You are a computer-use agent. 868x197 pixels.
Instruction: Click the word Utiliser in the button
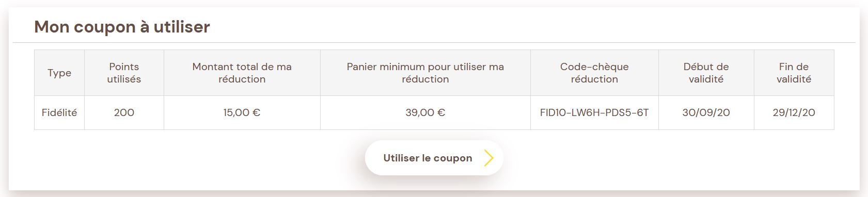click(401, 158)
